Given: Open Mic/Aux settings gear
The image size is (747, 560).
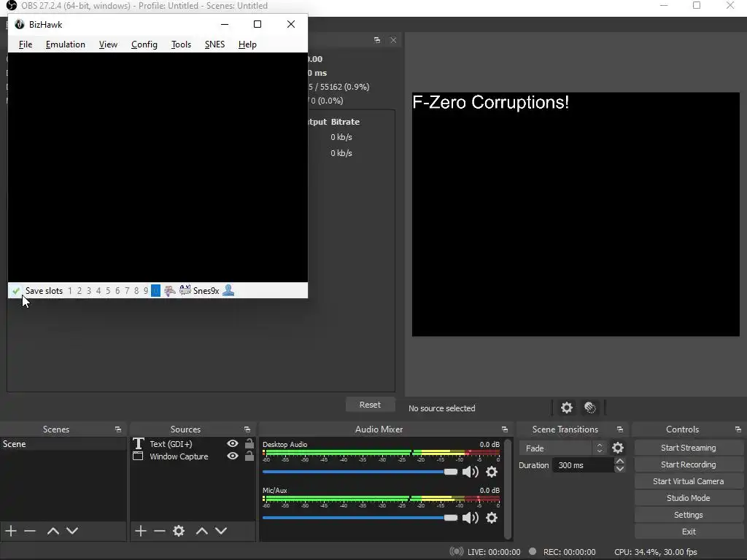Looking at the screenshot, I should click(x=492, y=518).
